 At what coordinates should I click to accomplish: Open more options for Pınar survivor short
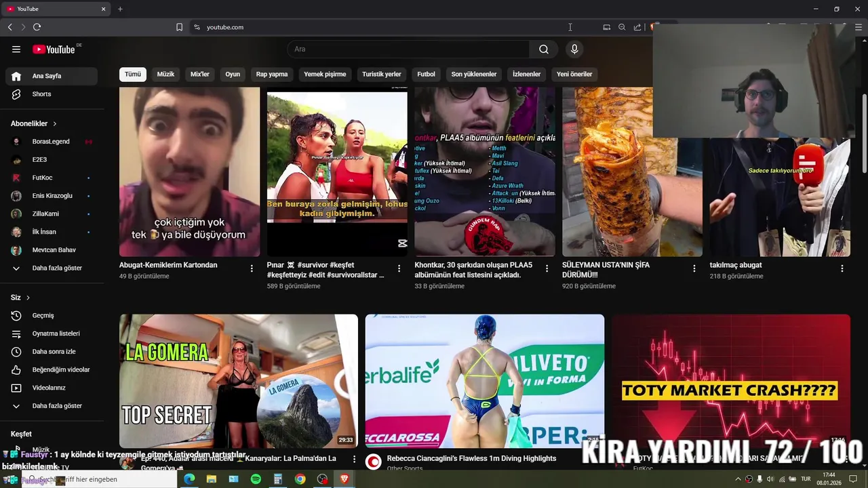coord(399,268)
